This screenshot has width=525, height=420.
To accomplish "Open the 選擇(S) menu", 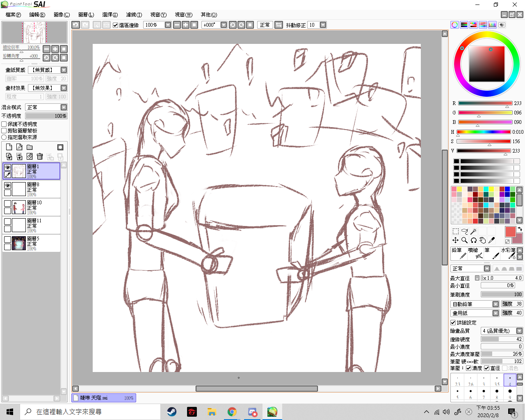I will pyautogui.click(x=110, y=14).
